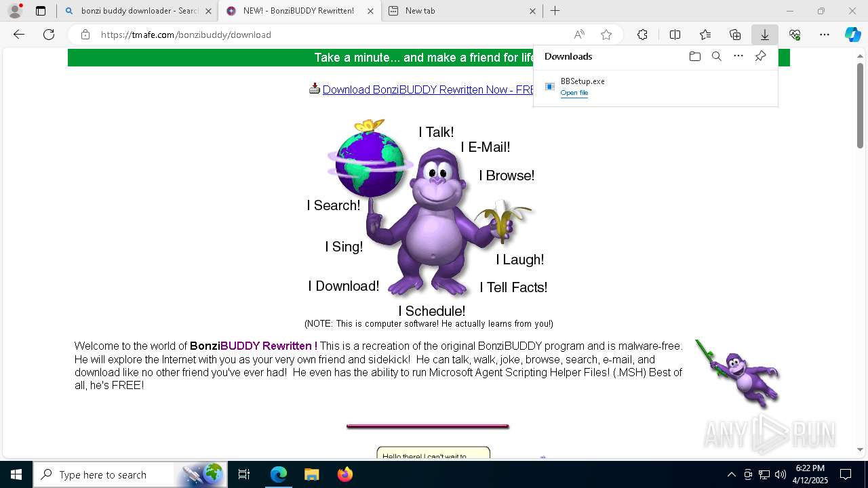This screenshot has width=868, height=488.
Task: Click the clock showing 6:22 PM
Action: [x=810, y=468]
